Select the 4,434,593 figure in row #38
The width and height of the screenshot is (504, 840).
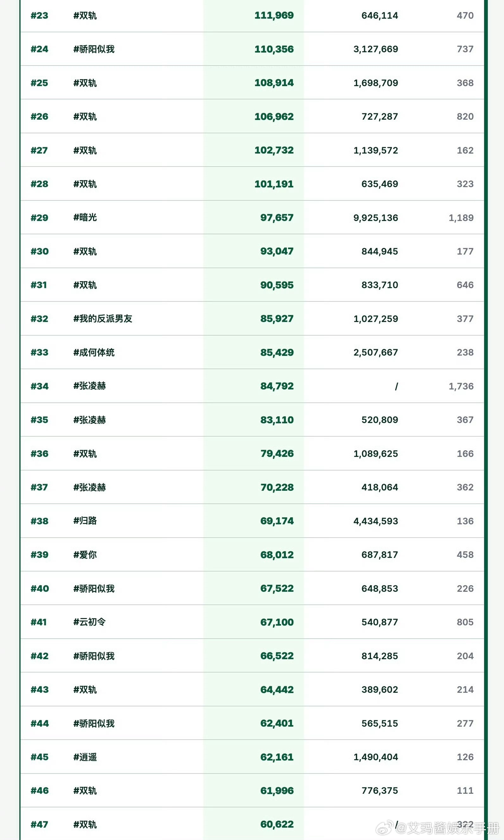click(x=375, y=521)
